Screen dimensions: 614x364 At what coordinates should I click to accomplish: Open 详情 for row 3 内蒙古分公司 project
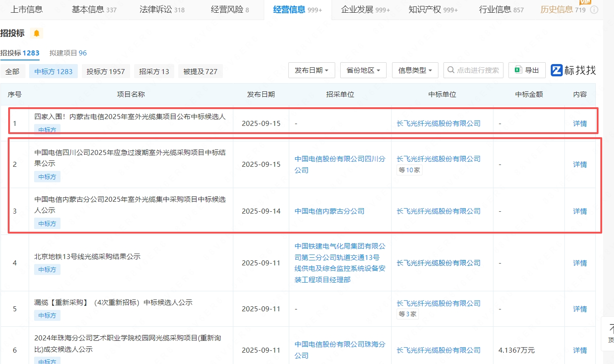(x=580, y=211)
